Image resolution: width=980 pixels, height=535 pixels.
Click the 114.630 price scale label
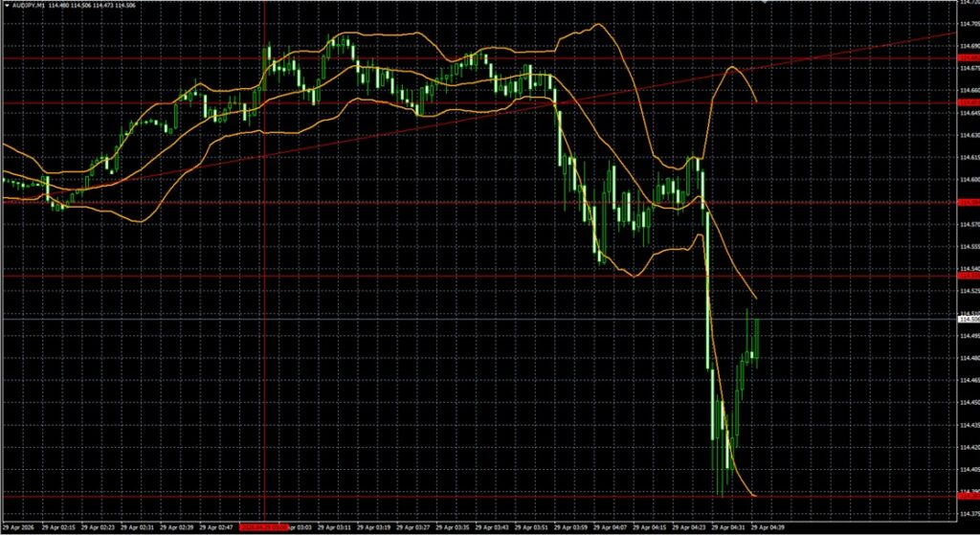tap(969, 135)
